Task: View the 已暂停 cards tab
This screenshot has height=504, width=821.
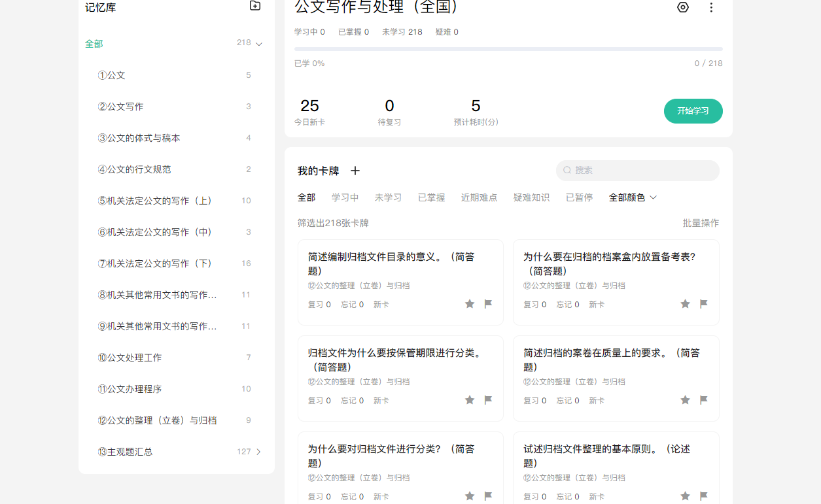Action: (x=580, y=197)
